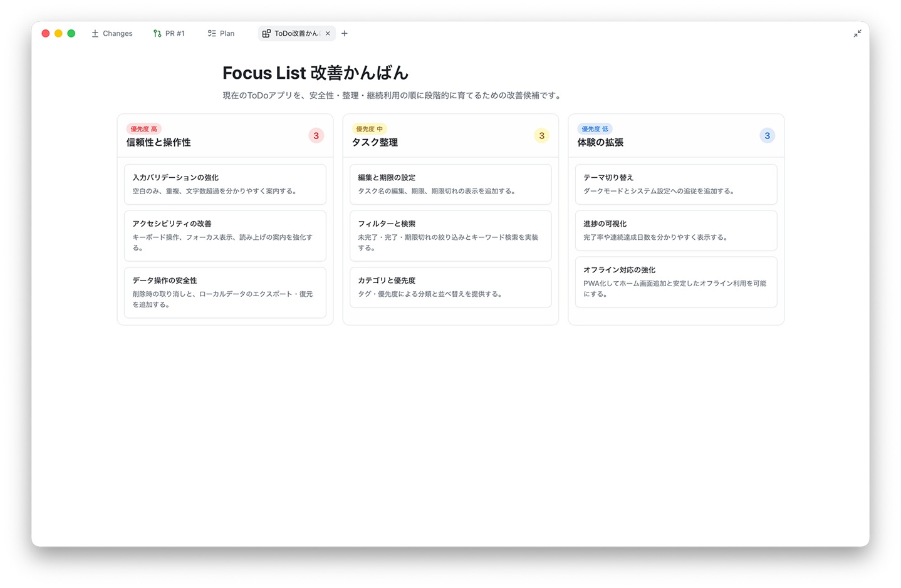Viewport: 901px width, 588px height.
Task: Open the フィルターと検索 card
Action: 450,235
